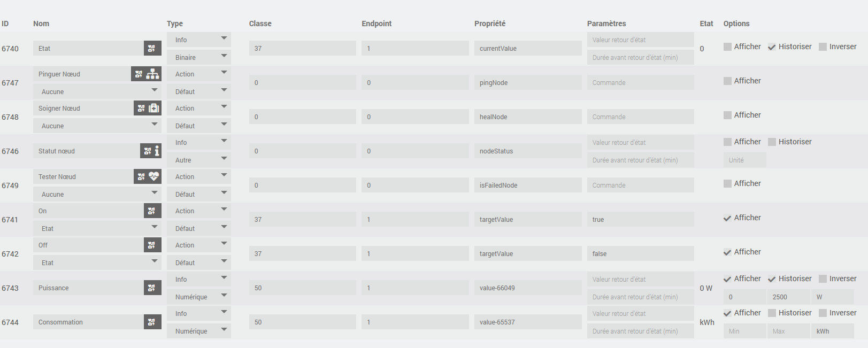Screen dimensions: 868x348
Task: Open the Numérique subtype dropdown for Puissance
Action: [198, 297]
